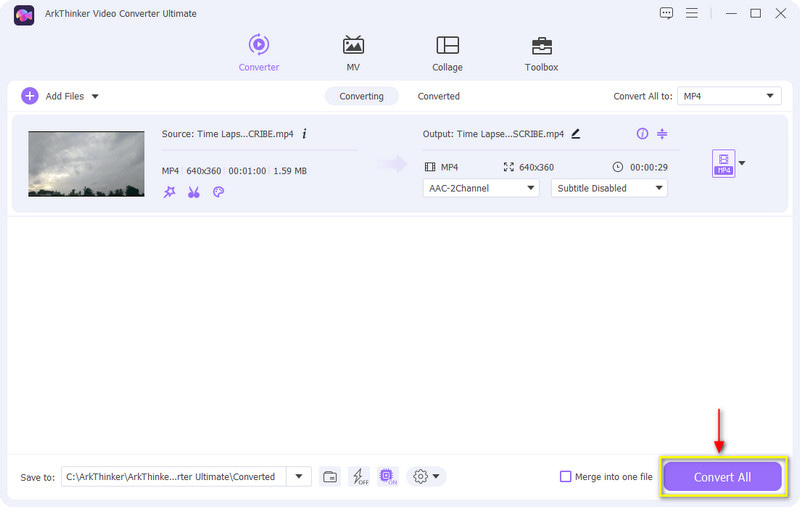Click the output duration 00:00:29 text
Image resolution: width=800 pixels, height=507 pixels.
click(x=648, y=167)
